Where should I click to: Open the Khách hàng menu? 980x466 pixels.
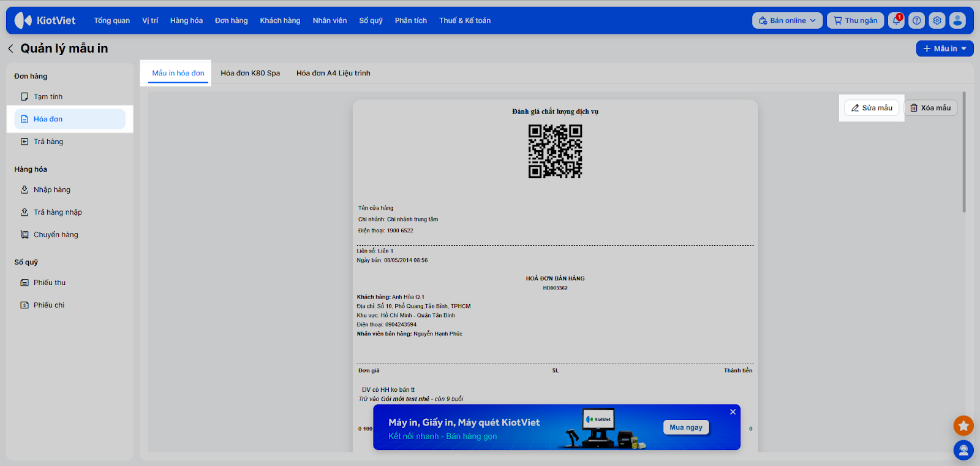pyautogui.click(x=280, y=20)
